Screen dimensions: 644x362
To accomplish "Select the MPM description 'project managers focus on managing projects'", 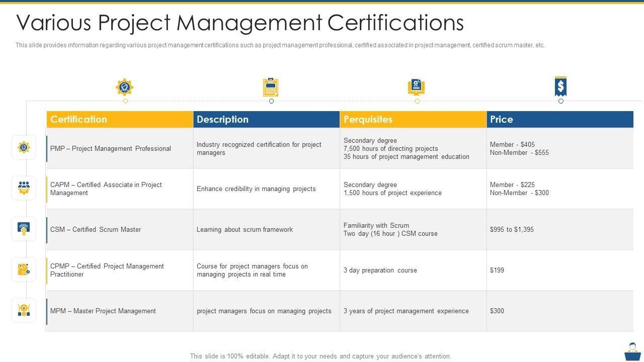I will point(264,311).
